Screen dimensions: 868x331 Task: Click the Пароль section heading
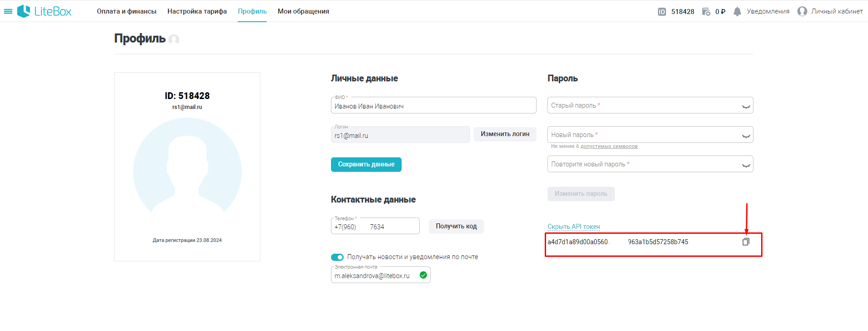(x=562, y=78)
